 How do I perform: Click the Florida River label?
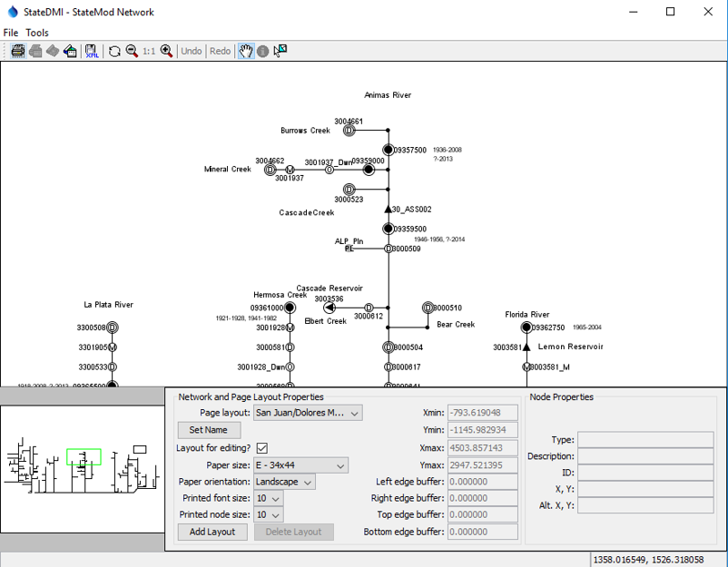pos(527,315)
